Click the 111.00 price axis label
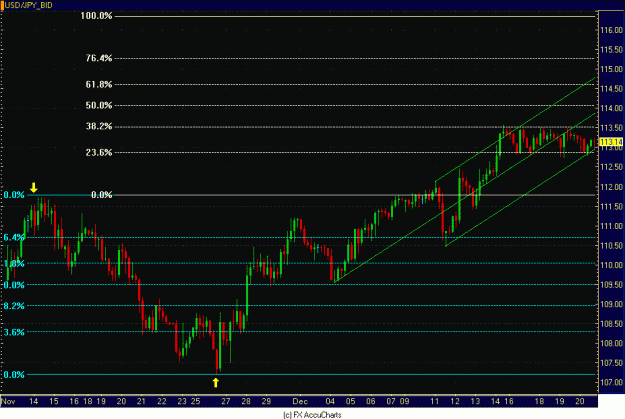 (611, 226)
